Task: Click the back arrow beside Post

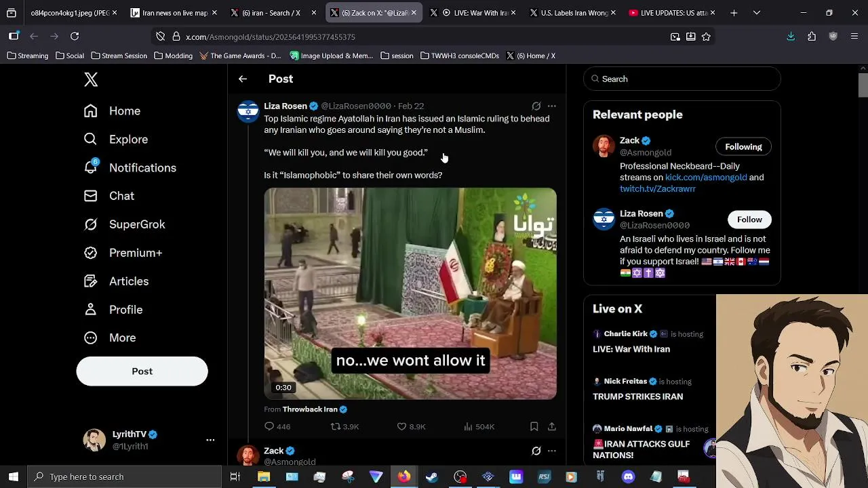Action: (243, 79)
